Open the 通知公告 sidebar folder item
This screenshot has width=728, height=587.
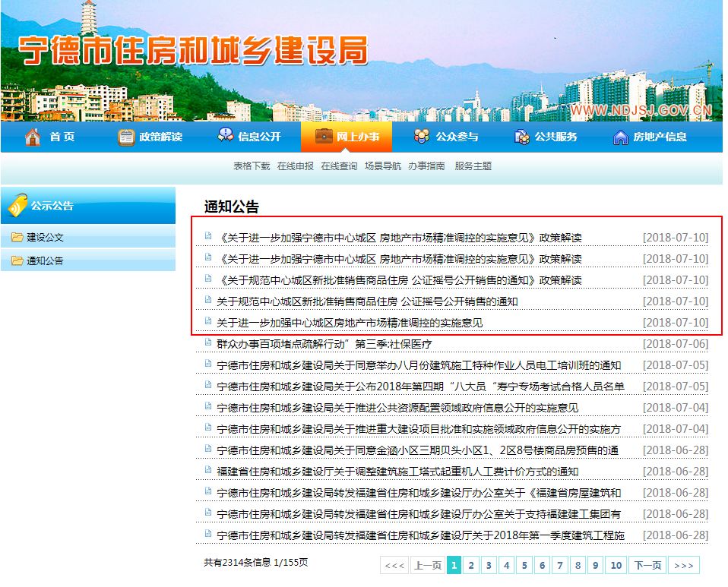[x=45, y=260]
